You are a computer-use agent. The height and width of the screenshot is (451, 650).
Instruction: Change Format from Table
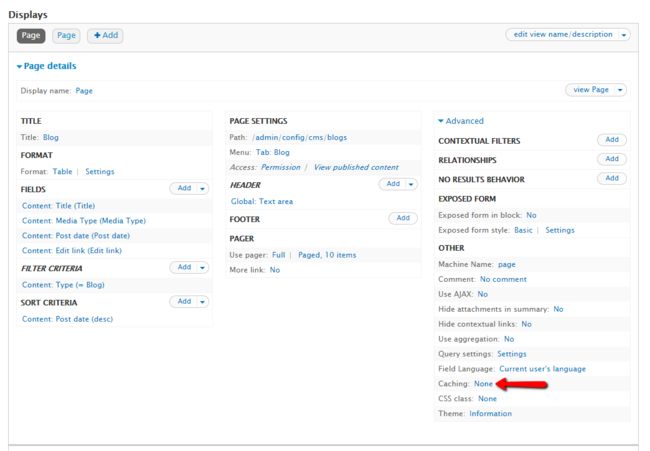pos(62,172)
